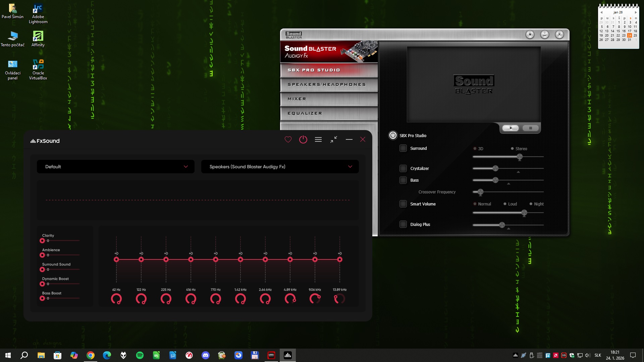
Task: Enable the Surround checkbox
Action: click(403, 148)
